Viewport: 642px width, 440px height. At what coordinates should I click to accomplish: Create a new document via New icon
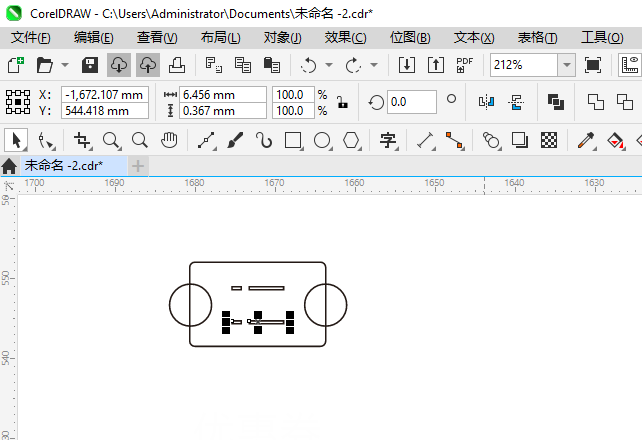coord(16,65)
